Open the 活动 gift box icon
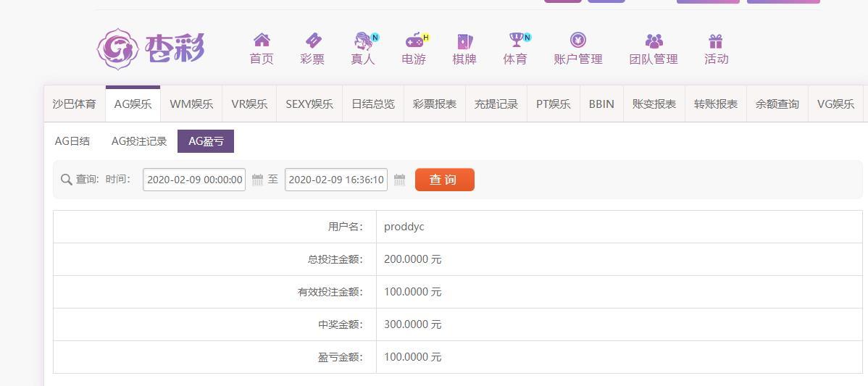This screenshot has width=868, height=386. click(716, 41)
